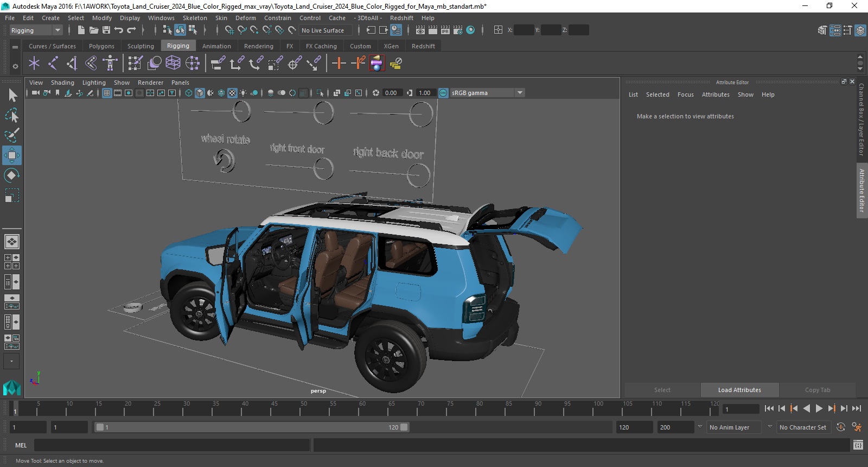Click the IPR render icon
This screenshot has width=868, height=467.
point(445,30)
